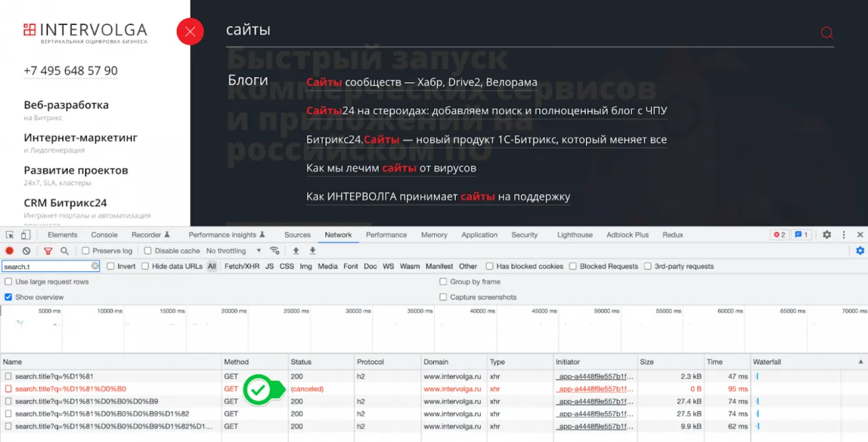Enable Preserve log checkbox
Screen dimensions: 868x442
point(85,251)
